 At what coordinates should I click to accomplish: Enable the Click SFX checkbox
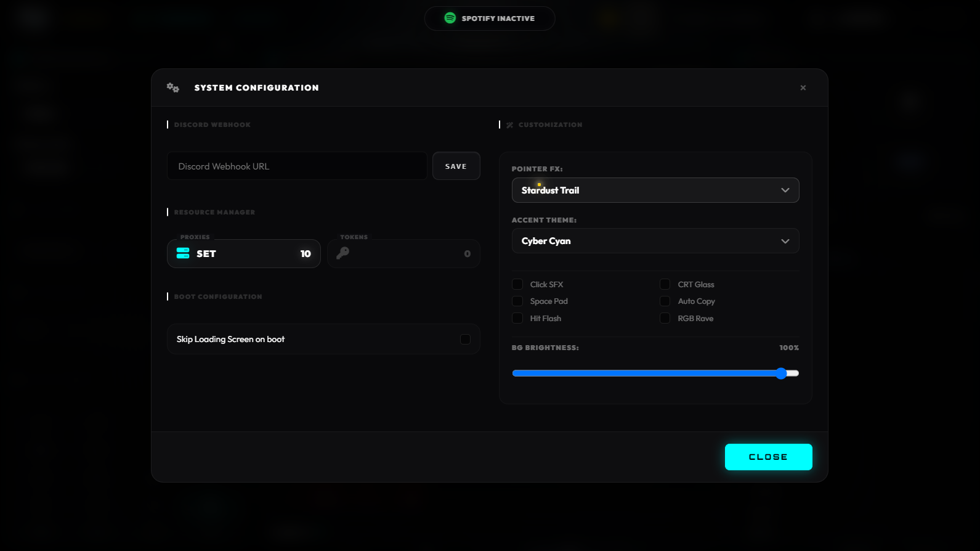pos(517,284)
